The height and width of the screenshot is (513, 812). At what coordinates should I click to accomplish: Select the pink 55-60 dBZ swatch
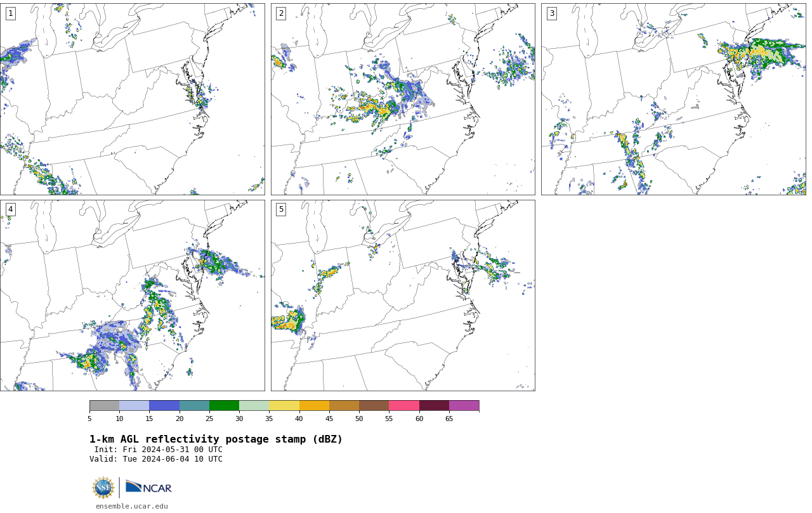[404, 406]
